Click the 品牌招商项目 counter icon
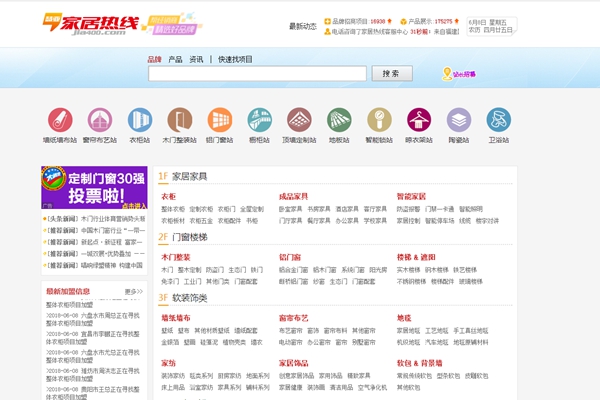The height and width of the screenshot is (400, 600). click(x=327, y=21)
